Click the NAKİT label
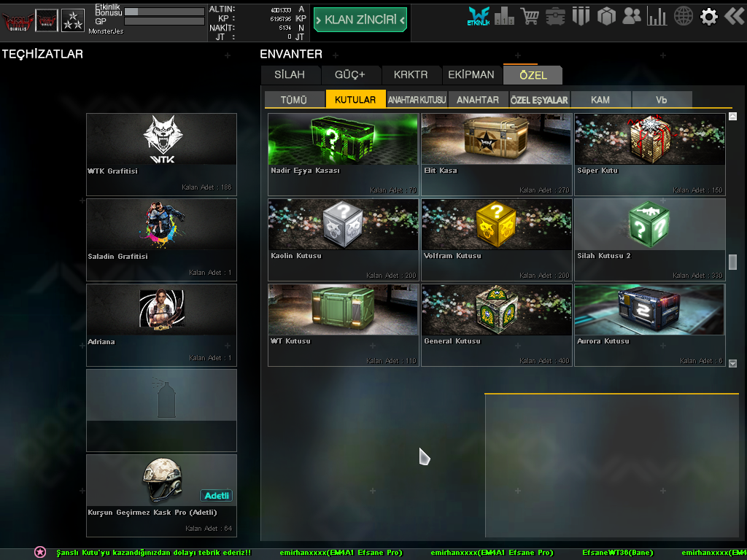This screenshot has width=747, height=560. (222, 28)
